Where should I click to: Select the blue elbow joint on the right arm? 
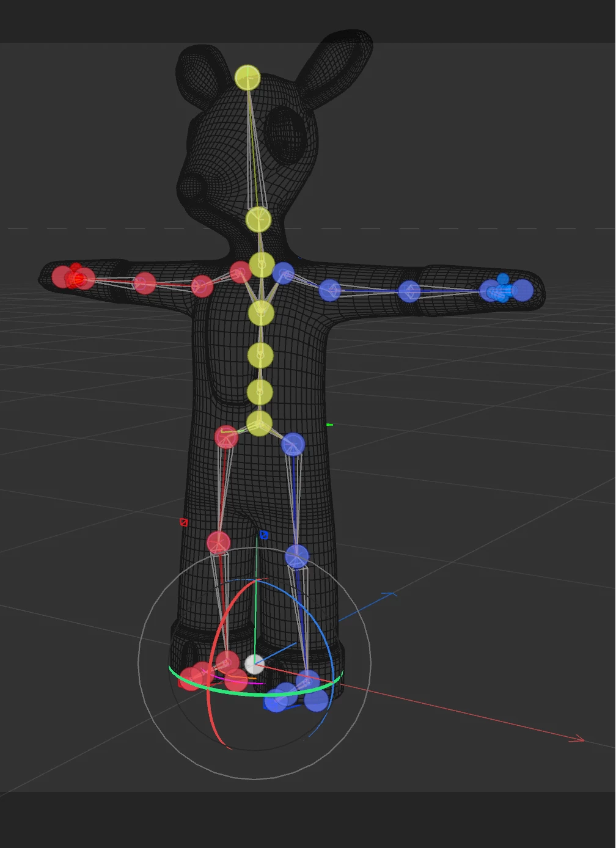point(410,291)
